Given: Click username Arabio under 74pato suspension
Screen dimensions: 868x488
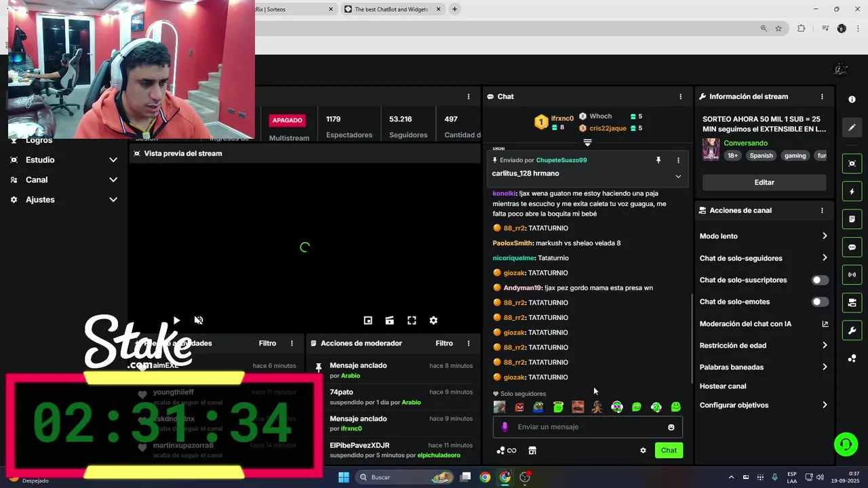Looking at the screenshot, I should coord(411,402).
